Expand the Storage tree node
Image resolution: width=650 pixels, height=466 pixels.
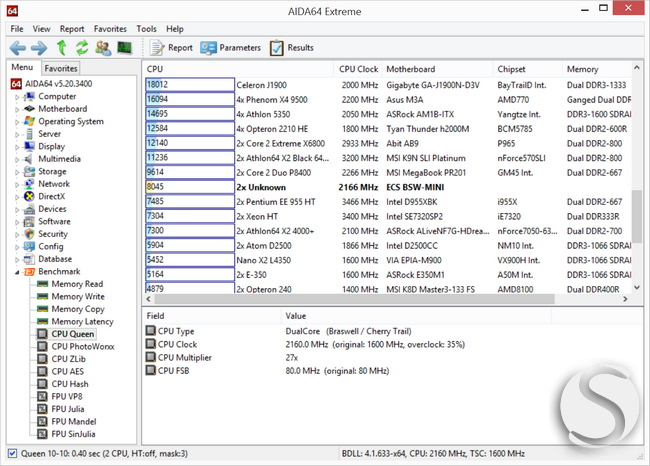click(x=17, y=172)
